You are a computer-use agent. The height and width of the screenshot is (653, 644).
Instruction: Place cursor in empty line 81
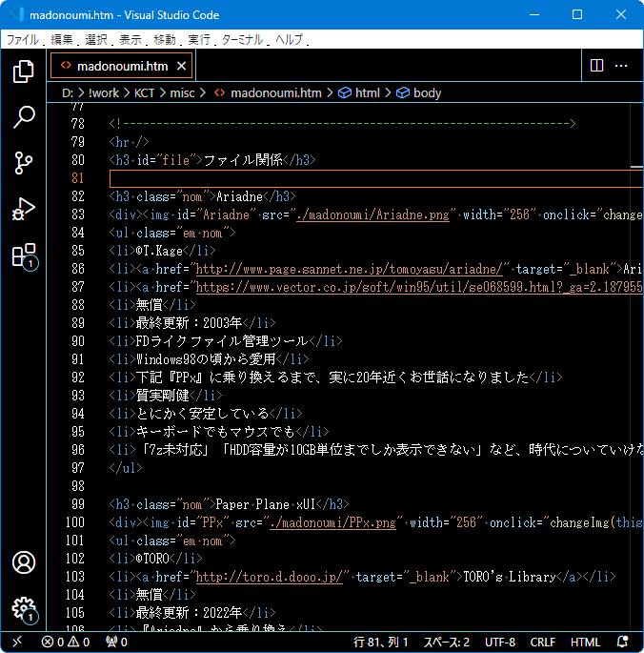click(376, 178)
